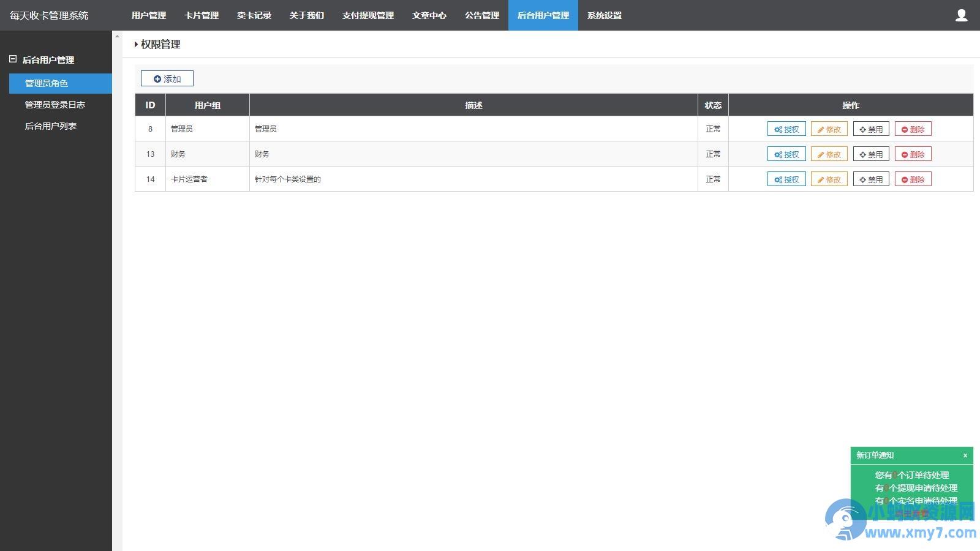The height and width of the screenshot is (551, 980).
Task: Select the 后台用户管理 top menu tab
Action: click(543, 15)
